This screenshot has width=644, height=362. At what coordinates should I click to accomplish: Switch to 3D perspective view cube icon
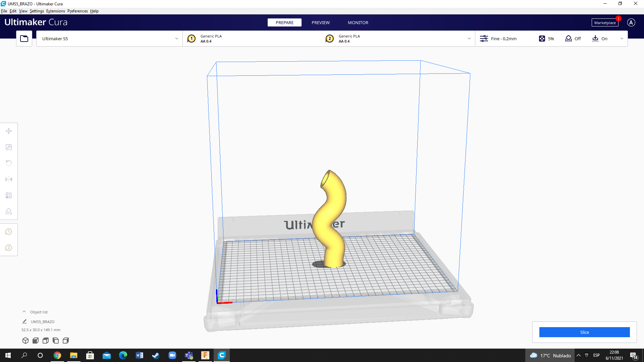pyautogui.click(x=25, y=341)
